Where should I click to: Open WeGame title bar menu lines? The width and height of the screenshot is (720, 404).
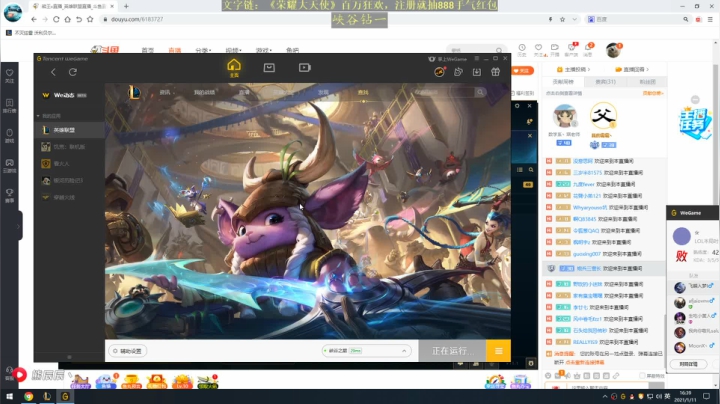tap(477, 58)
